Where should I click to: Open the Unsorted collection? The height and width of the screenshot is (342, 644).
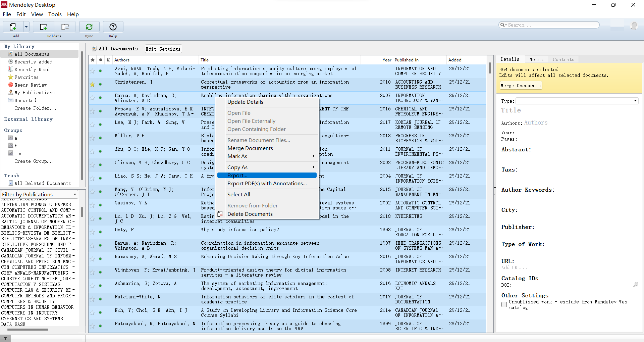25,100
